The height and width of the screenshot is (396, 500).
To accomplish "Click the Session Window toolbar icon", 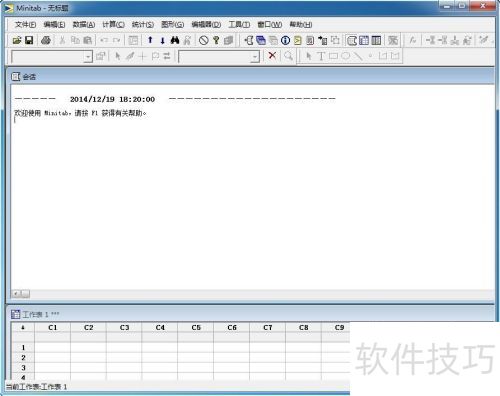I will (352, 40).
